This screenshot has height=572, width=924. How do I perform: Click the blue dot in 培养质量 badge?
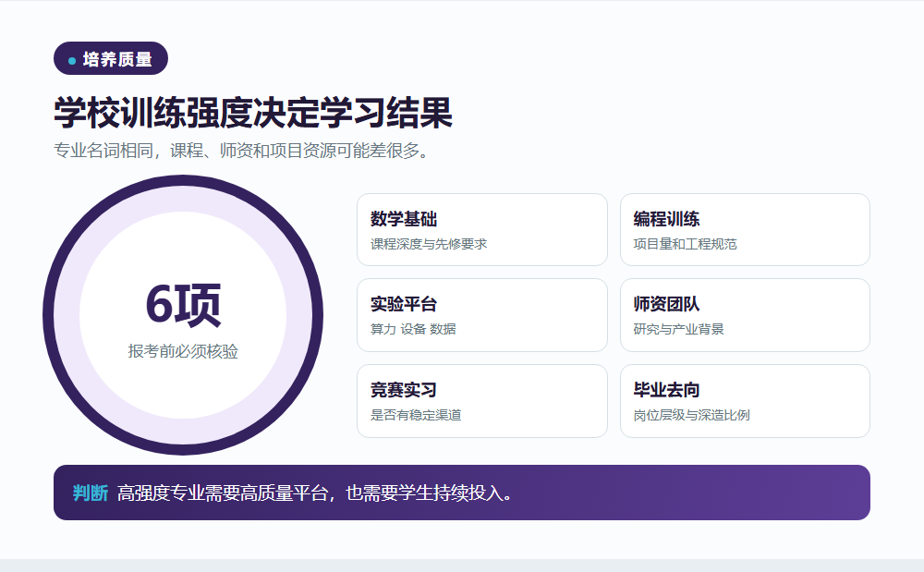pos(72,61)
